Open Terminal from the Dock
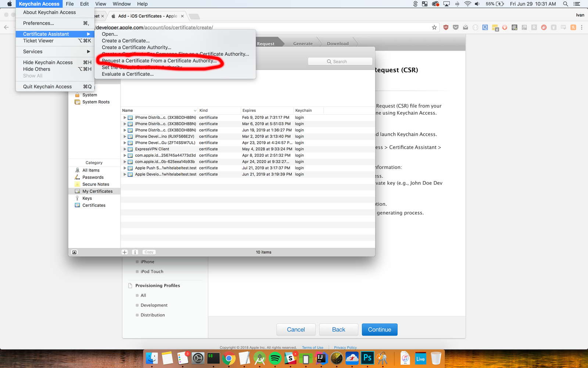588x368 pixels. pyautogui.click(x=213, y=358)
